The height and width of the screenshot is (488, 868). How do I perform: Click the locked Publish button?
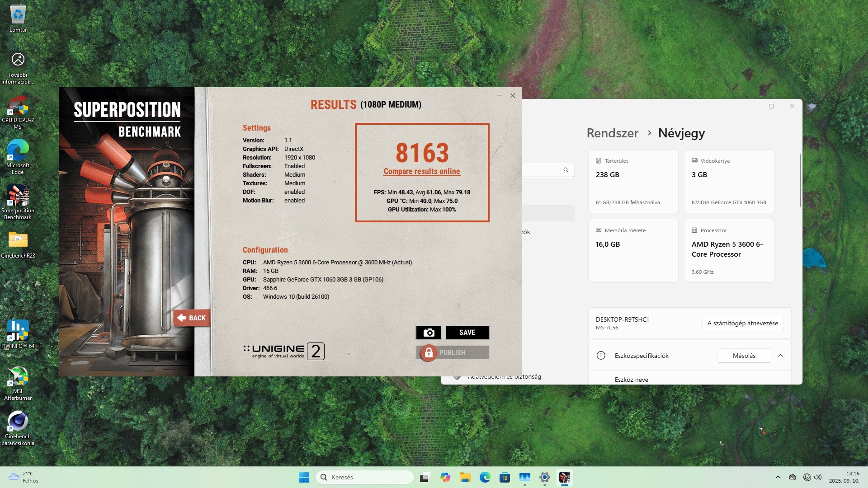tap(452, 352)
